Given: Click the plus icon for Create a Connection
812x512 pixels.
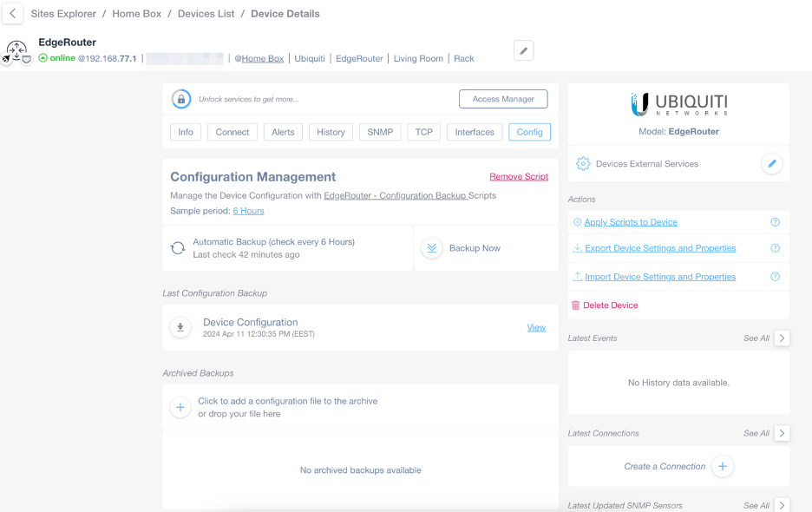Looking at the screenshot, I should coord(723,466).
